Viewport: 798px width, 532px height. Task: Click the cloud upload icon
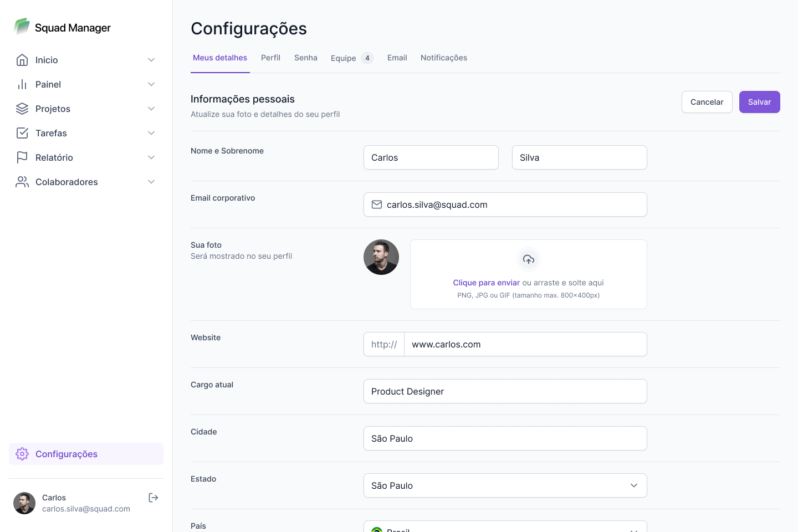point(529,259)
